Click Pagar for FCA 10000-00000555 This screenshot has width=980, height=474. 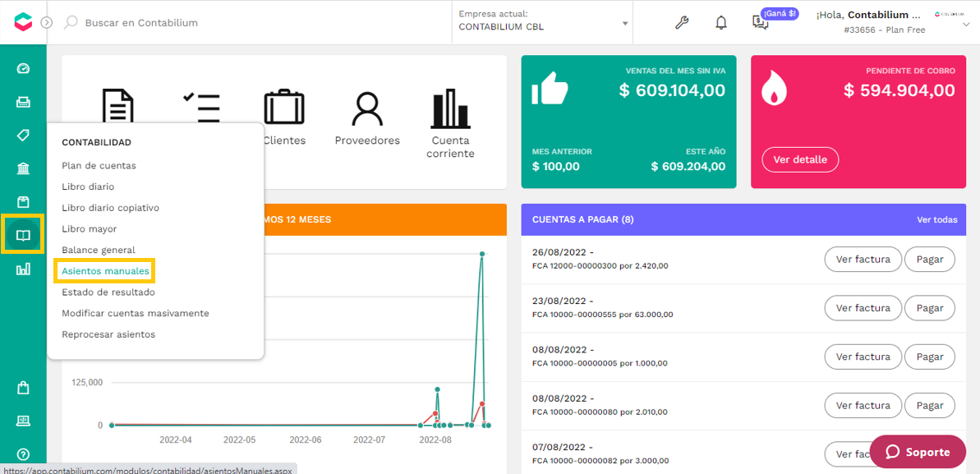929,308
